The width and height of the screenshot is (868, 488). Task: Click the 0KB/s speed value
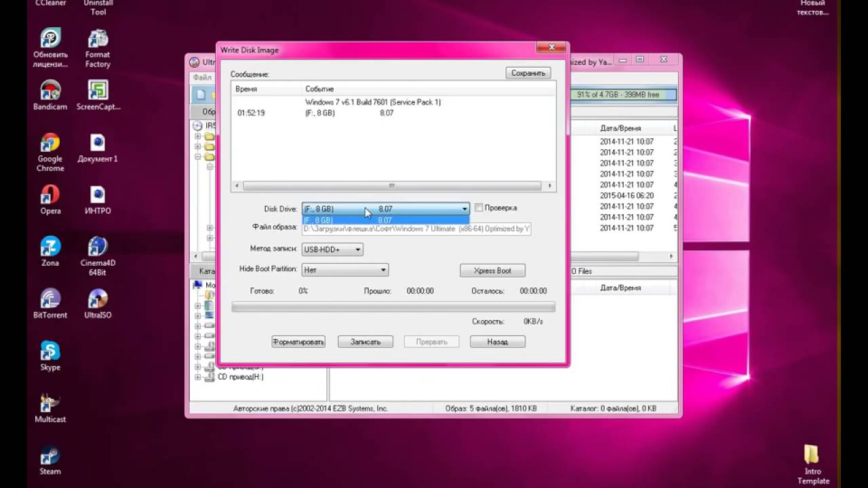point(533,321)
